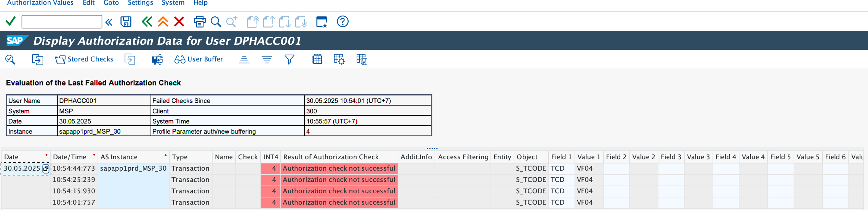Image resolution: width=868 pixels, height=210 pixels.
Task: Expand command field history arrow
Action: coord(109,22)
